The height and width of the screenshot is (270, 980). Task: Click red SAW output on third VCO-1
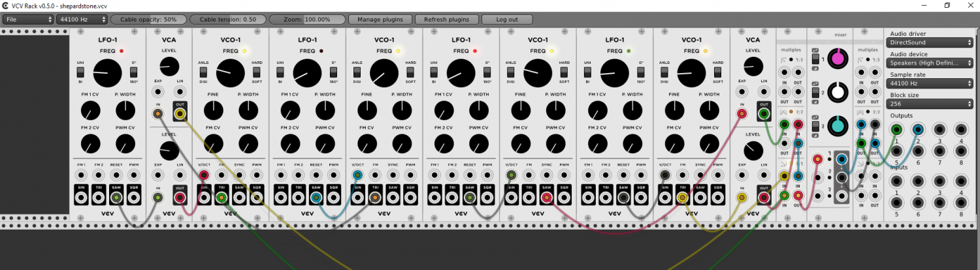click(x=547, y=197)
